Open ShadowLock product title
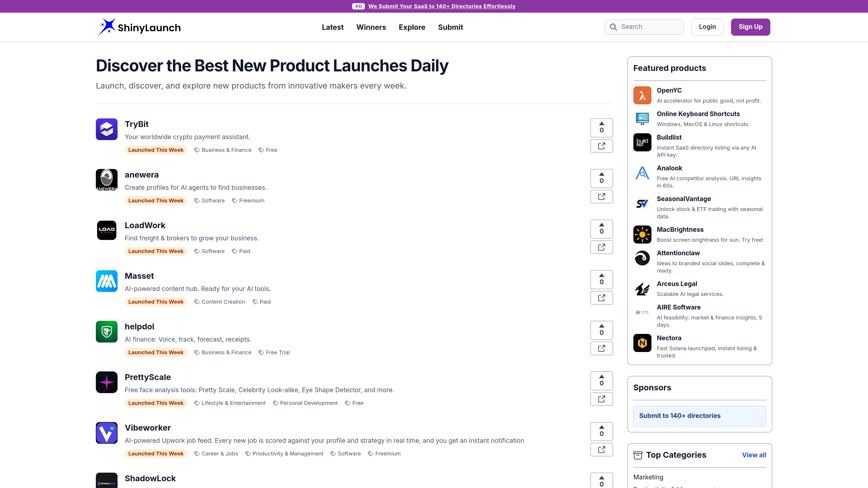The image size is (868, 488). tap(150, 479)
